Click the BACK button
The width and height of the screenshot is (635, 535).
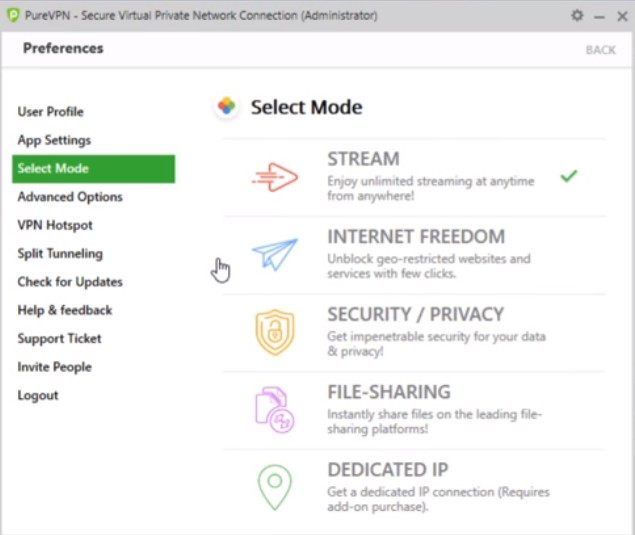pyautogui.click(x=600, y=49)
